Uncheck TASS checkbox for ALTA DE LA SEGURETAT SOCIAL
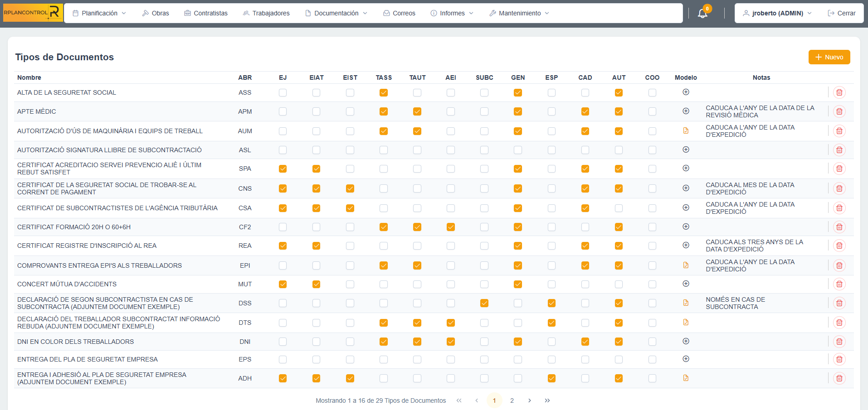Screen dimensions: 868x410 (384, 92)
